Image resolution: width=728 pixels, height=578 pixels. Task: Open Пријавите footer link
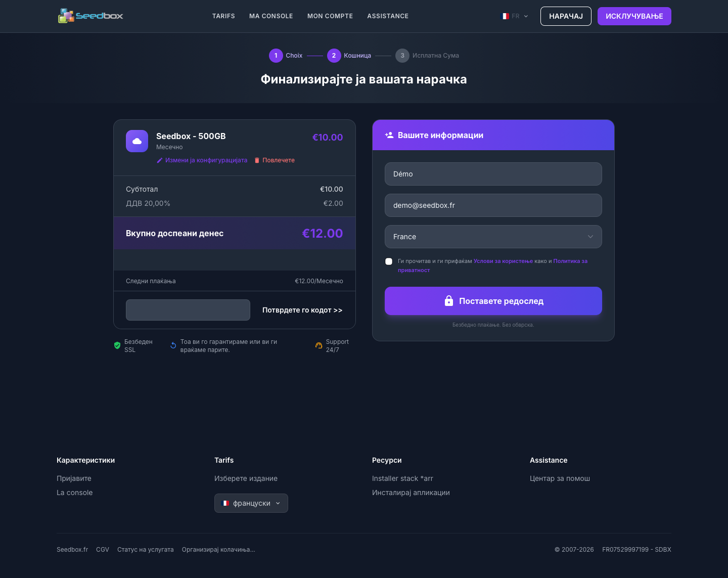tap(74, 478)
